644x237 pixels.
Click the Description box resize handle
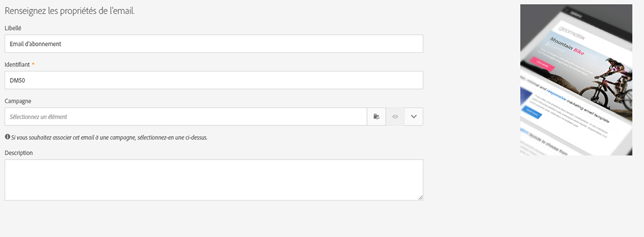420,198
